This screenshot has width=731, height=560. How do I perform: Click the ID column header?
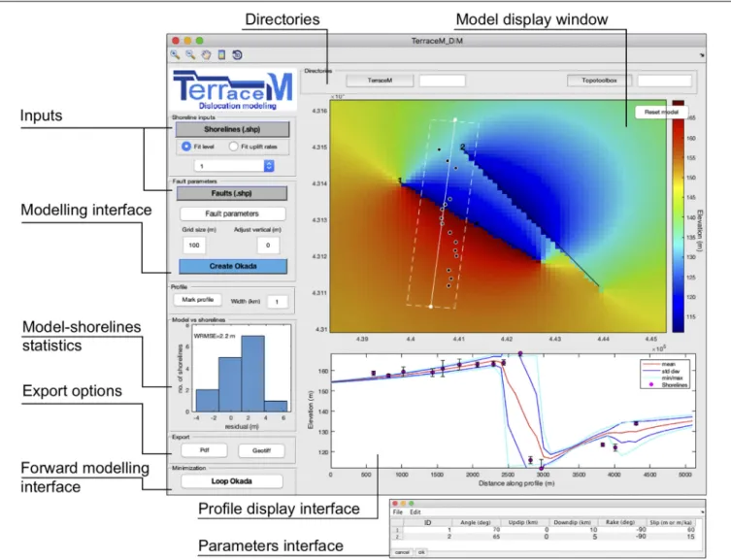427,523
